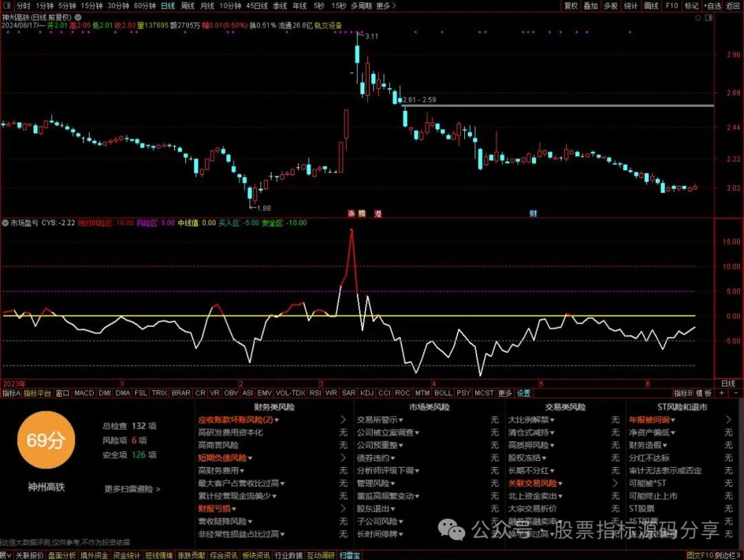Screen dimensions: 744x560
Task: Switch to 指标B panel
Action: [683, 393]
